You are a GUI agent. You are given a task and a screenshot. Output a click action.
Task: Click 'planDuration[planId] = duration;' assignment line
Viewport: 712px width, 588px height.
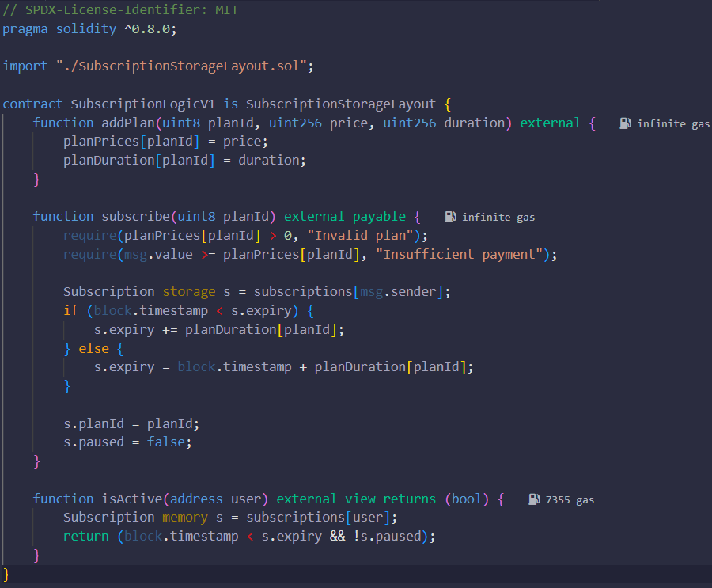coord(184,161)
